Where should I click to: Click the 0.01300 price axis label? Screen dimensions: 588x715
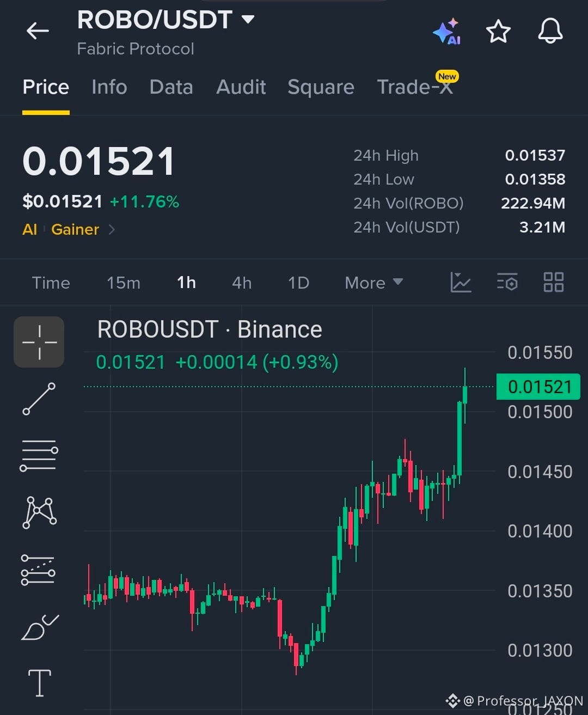point(540,650)
